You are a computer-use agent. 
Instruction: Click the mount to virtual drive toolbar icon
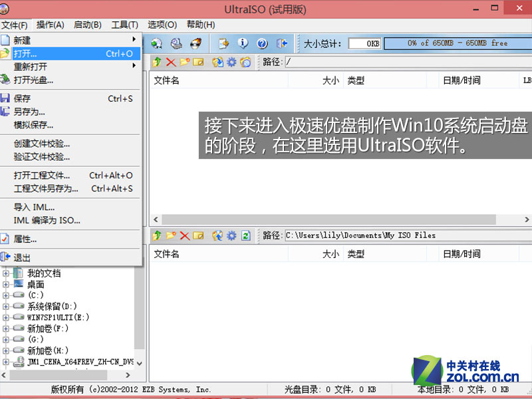coord(156,43)
